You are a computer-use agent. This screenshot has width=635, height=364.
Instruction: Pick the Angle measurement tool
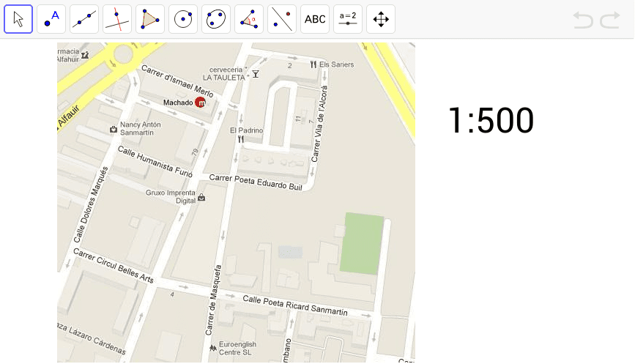249,19
